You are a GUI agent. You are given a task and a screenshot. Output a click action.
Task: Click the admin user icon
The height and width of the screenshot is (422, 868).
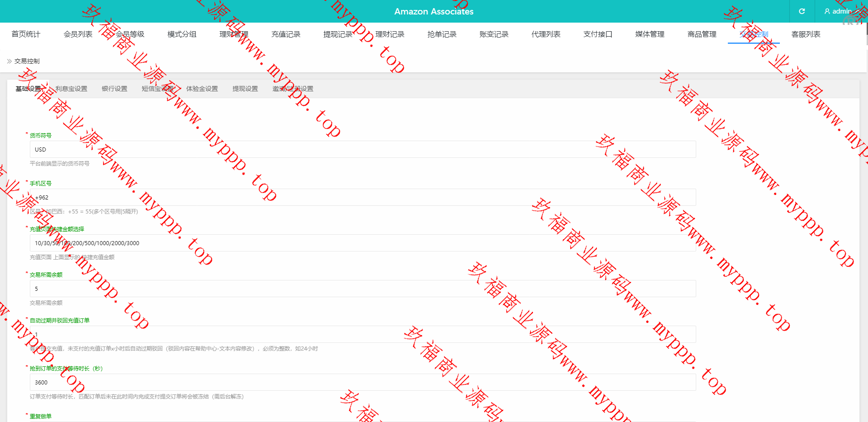[x=827, y=11]
